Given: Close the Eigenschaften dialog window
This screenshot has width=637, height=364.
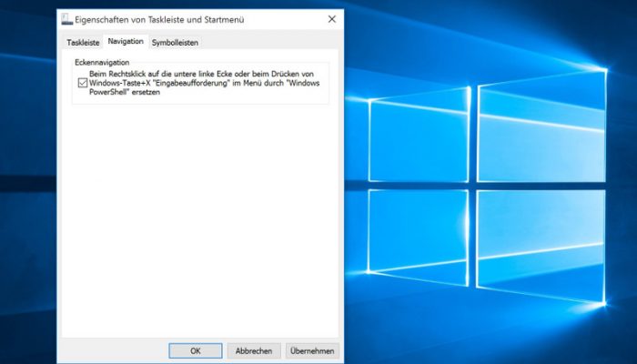Looking at the screenshot, I should [x=332, y=19].
